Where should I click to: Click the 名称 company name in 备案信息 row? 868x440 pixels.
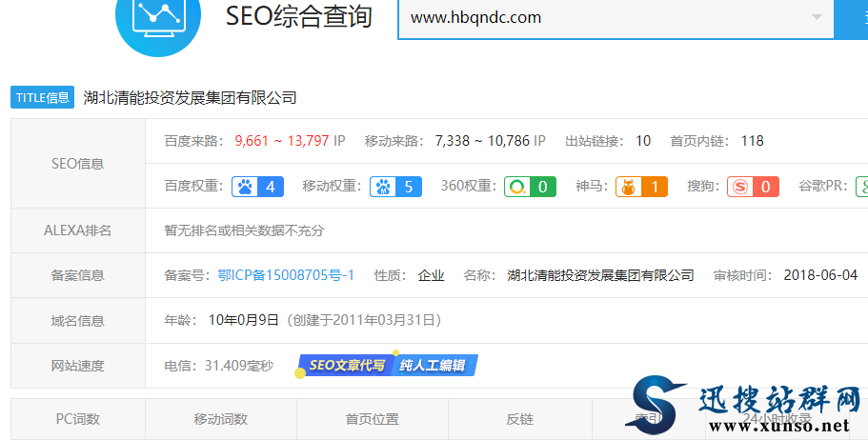click(600, 275)
